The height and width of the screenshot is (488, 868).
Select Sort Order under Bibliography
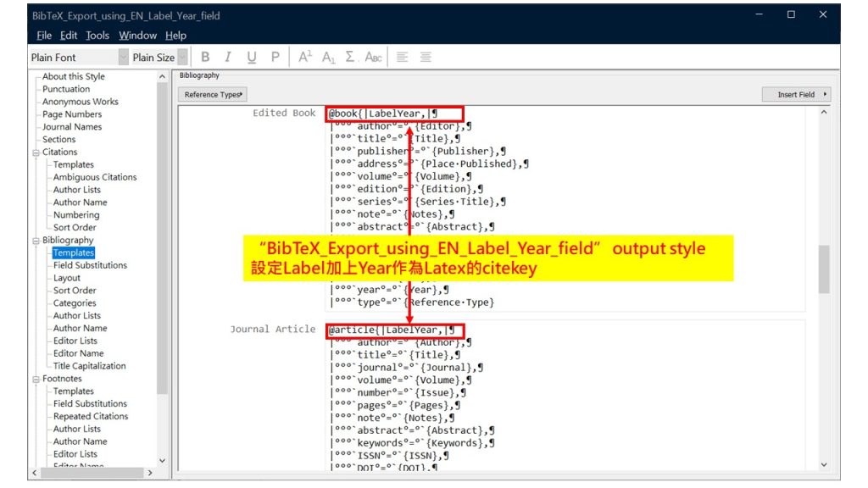(x=75, y=291)
